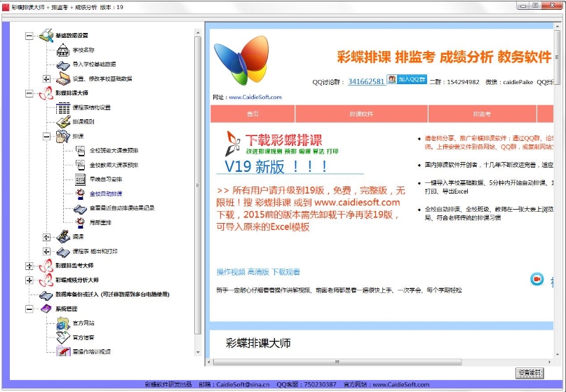
Task: Maximize the window with the title bar button
Action: coord(535,6)
